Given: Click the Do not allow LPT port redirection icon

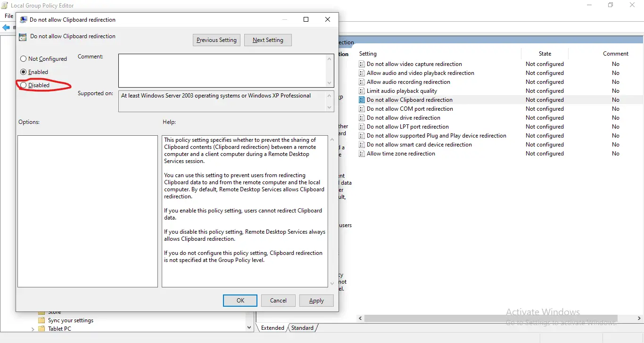Looking at the screenshot, I should [362, 126].
